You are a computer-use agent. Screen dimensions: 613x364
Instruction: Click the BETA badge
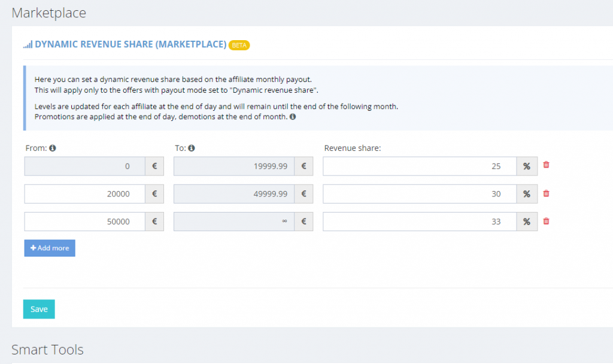[x=239, y=45]
